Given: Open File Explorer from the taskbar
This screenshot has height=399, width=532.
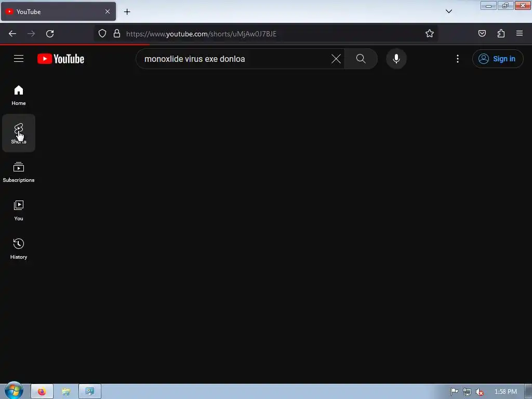Looking at the screenshot, I should [66, 392].
